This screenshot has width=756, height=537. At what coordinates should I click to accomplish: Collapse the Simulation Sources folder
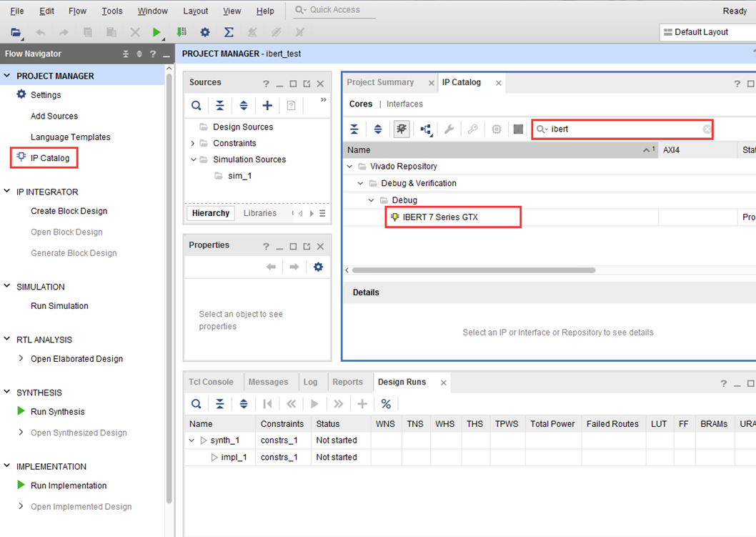[194, 159]
